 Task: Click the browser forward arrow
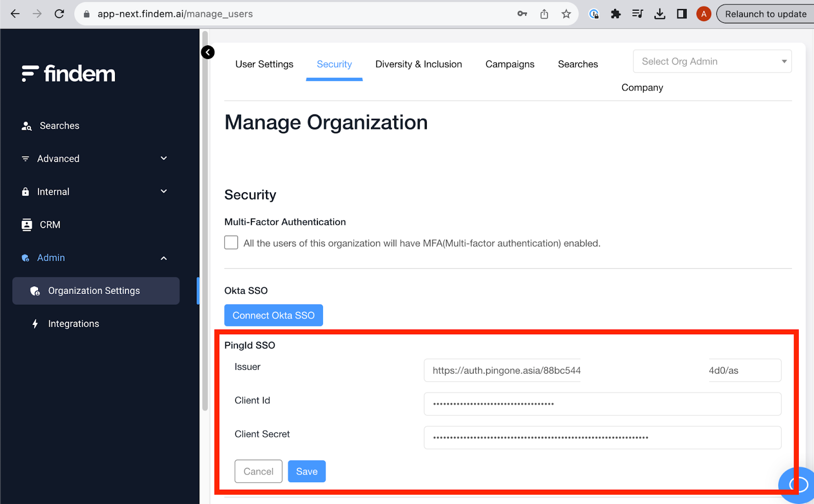(37, 14)
